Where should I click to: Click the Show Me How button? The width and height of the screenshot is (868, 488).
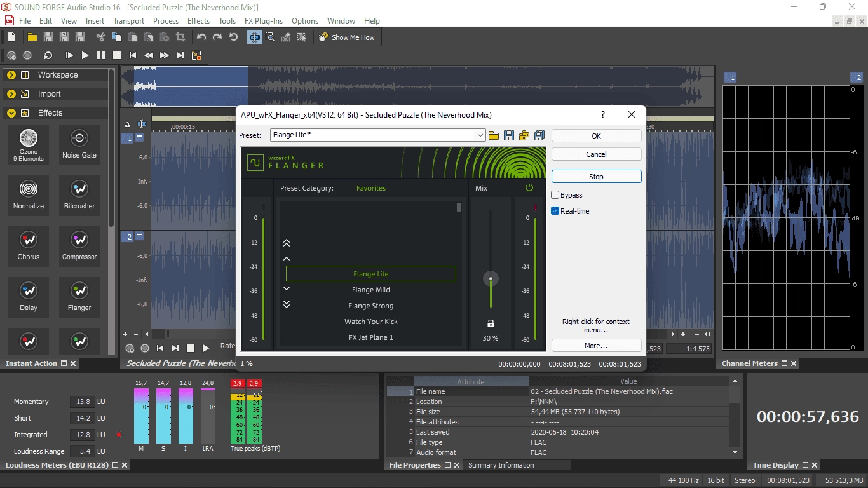point(347,37)
